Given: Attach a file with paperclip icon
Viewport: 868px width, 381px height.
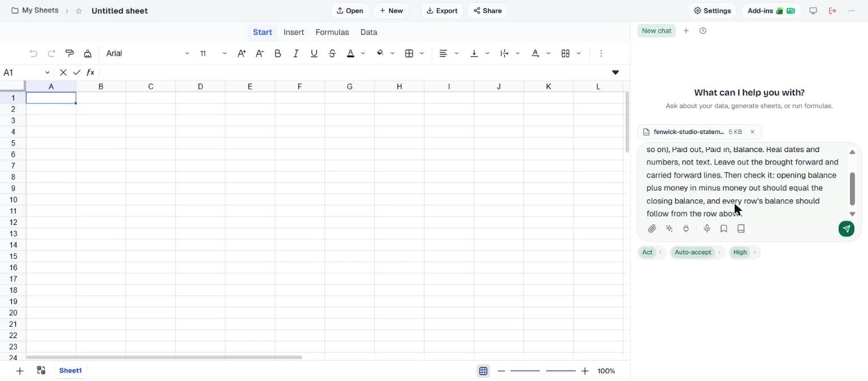Looking at the screenshot, I should [652, 229].
